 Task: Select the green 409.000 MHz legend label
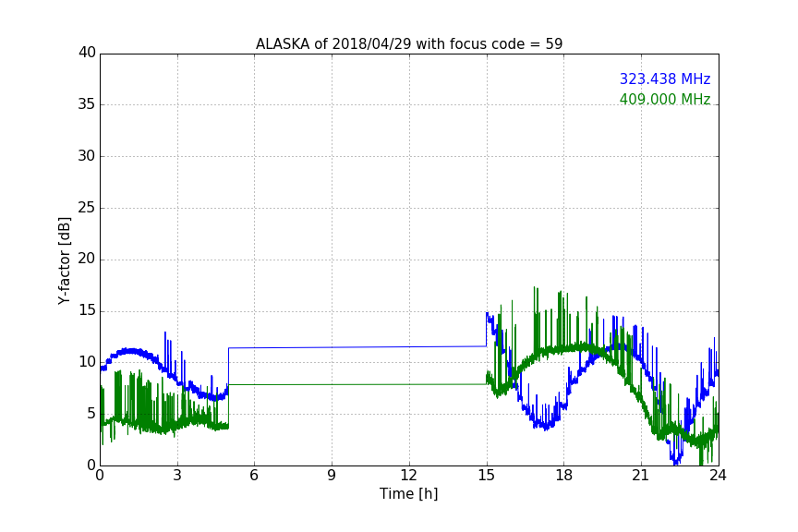tap(665, 99)
